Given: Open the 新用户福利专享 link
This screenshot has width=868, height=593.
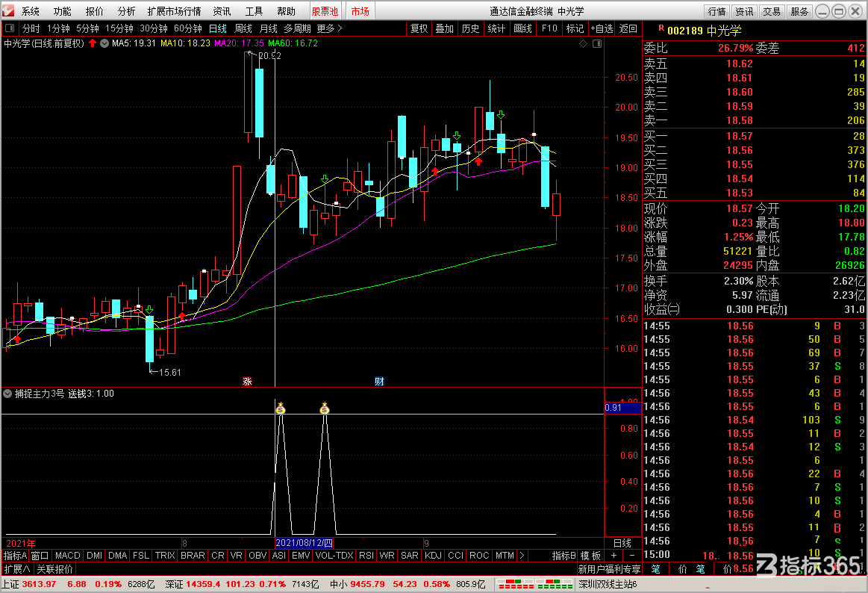Looking at the screenshot, I should point(610,569).
